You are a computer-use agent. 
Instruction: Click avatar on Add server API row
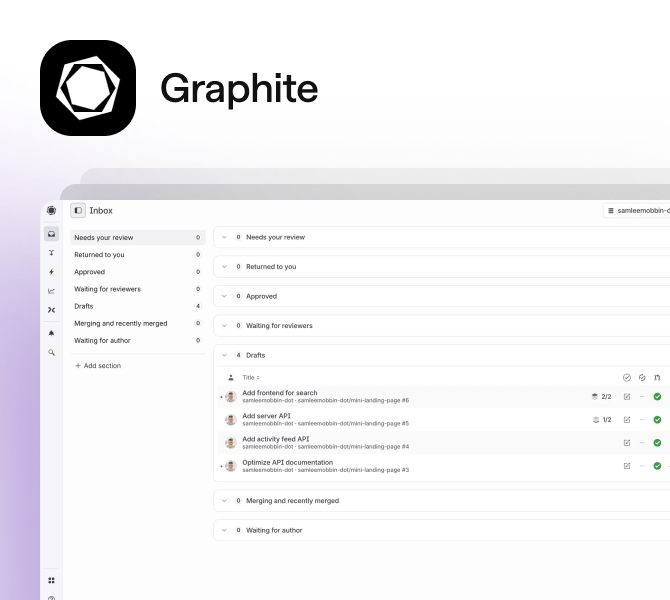point(231,420)
